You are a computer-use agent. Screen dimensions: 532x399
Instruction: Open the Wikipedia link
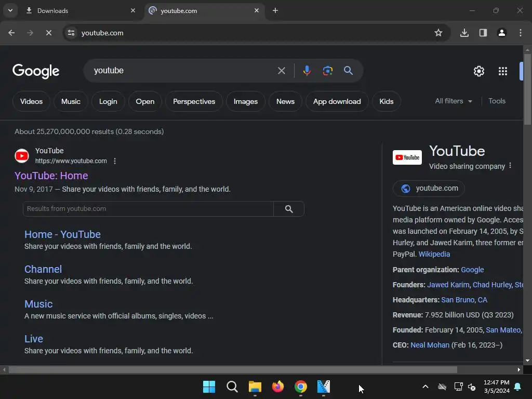pos(434,254)
